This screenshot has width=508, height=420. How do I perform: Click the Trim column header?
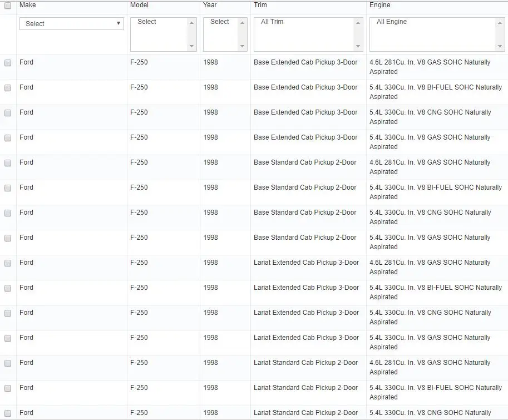(260, 5)
